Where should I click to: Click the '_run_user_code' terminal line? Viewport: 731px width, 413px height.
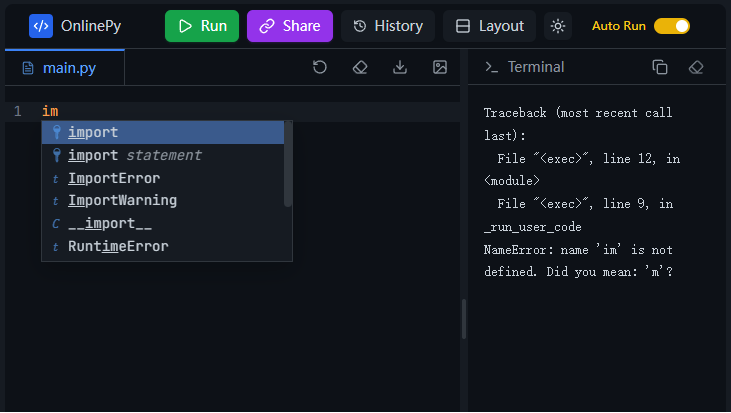[x=532, y=227]
